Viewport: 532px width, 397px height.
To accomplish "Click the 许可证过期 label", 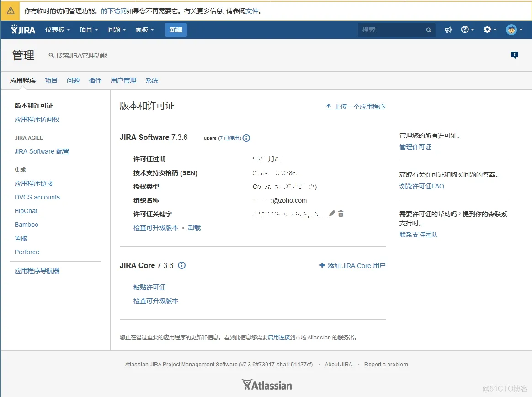I will (149, 159).
